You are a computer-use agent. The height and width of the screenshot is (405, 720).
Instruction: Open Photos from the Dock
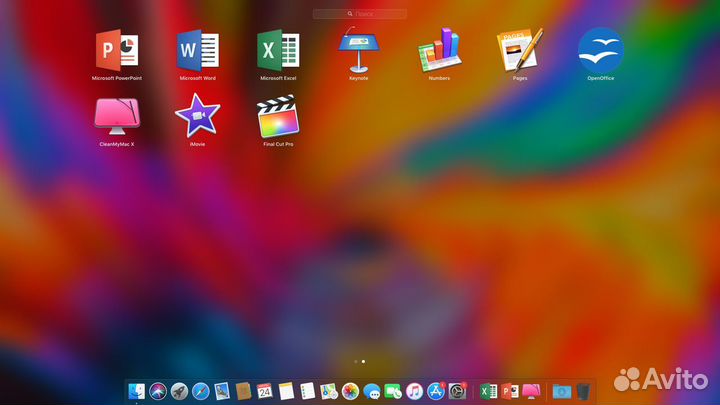pyautogui.click(x=350, y=392)
